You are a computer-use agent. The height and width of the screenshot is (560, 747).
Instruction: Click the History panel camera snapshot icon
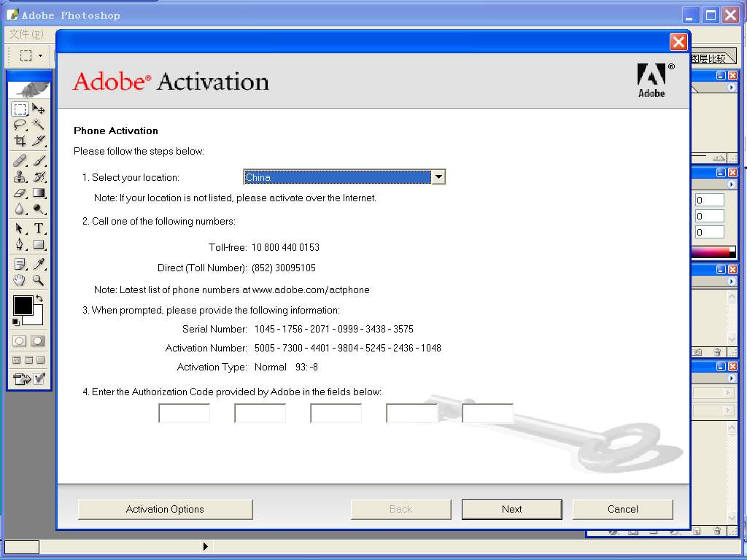point(697,352)
